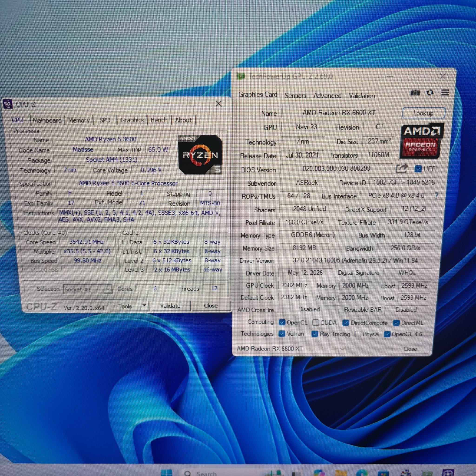Toggle the CUDA checkbox

click(316, 323)
